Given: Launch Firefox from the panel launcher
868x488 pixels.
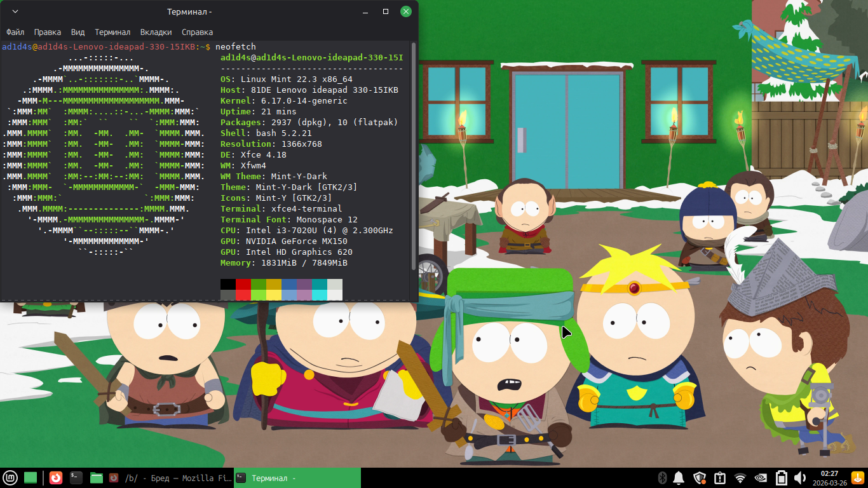Looking at the screenshot, I should tap(56, 478).
